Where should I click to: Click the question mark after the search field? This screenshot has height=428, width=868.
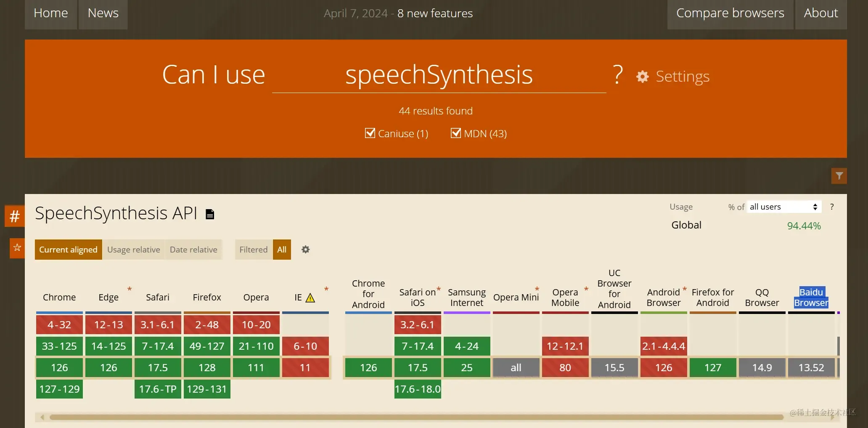(x=617, y=75)
